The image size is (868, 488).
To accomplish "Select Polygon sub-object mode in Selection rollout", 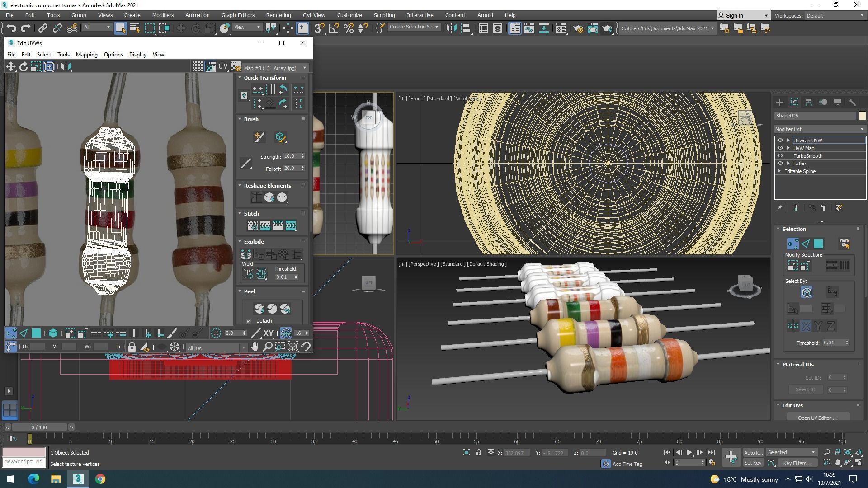I will point(818,244).
